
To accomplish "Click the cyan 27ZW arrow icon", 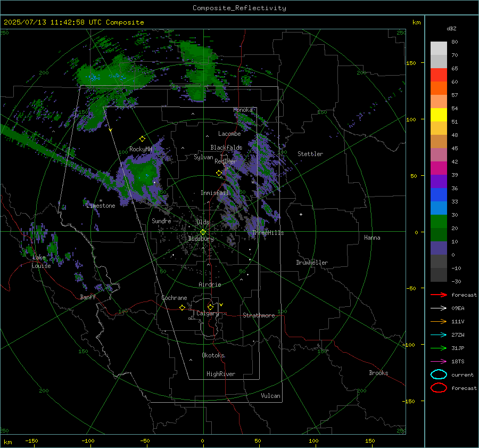I will click(439, 335).
